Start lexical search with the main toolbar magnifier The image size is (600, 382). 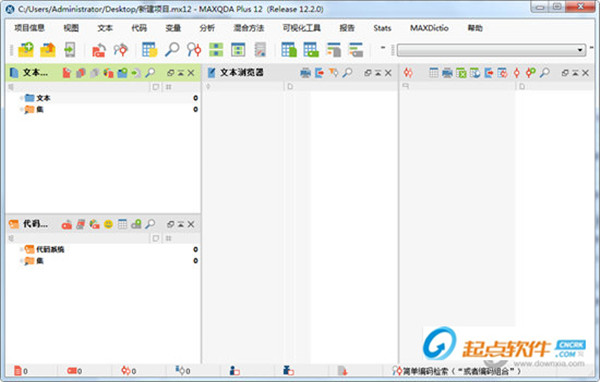pyautogui.click(x=172, y=50)
